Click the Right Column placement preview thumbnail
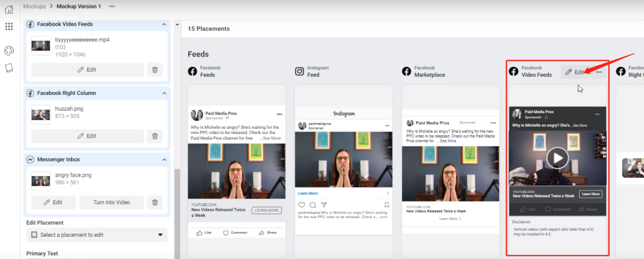644x259 pixels. [x=633, y=168]
